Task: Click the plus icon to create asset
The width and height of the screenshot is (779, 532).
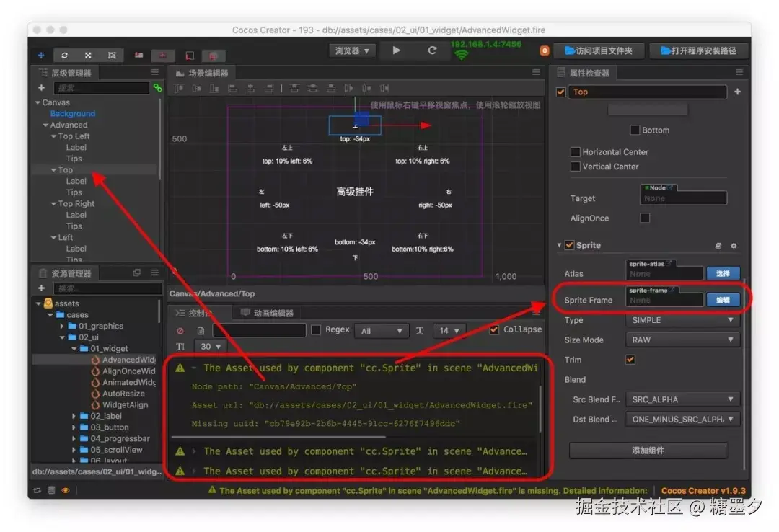Action: (x=41, y=288)
